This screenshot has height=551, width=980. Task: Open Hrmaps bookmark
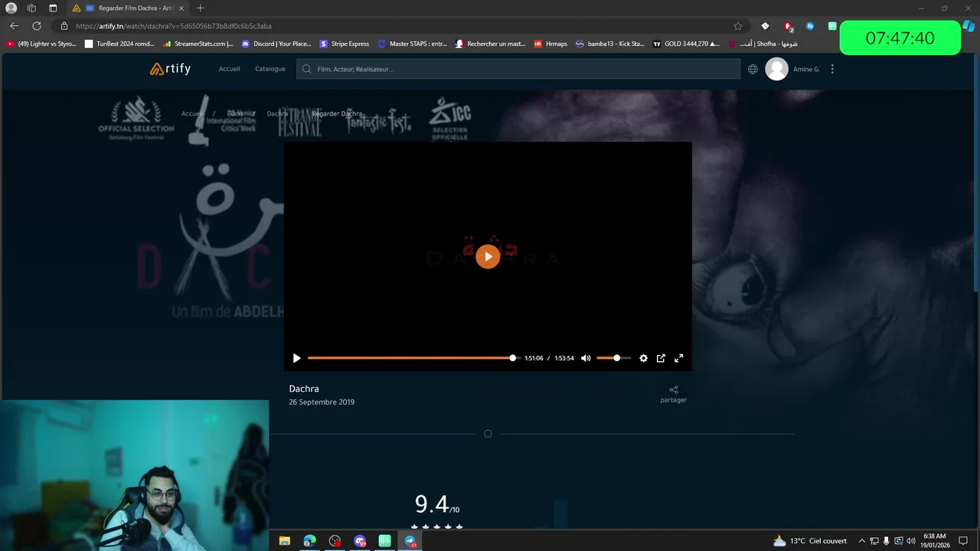551,44
